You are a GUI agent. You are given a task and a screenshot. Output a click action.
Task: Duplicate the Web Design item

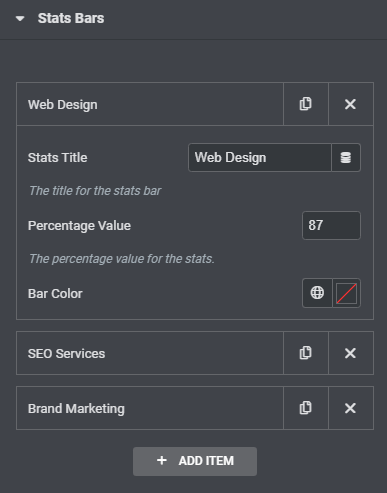(x=306, y=104)
